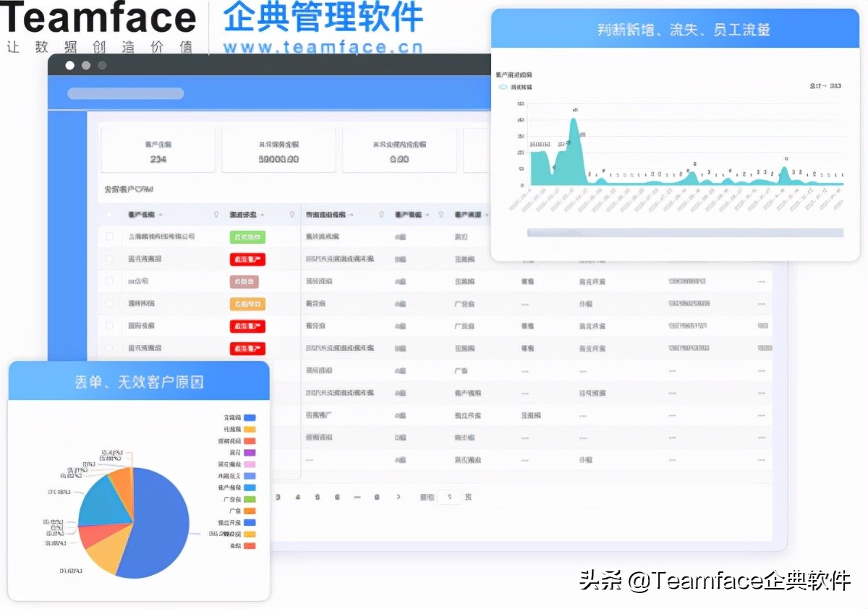Select the green status badge in the first table row
The height and width of the screenshot is (609, 868).
pos(249,237)
